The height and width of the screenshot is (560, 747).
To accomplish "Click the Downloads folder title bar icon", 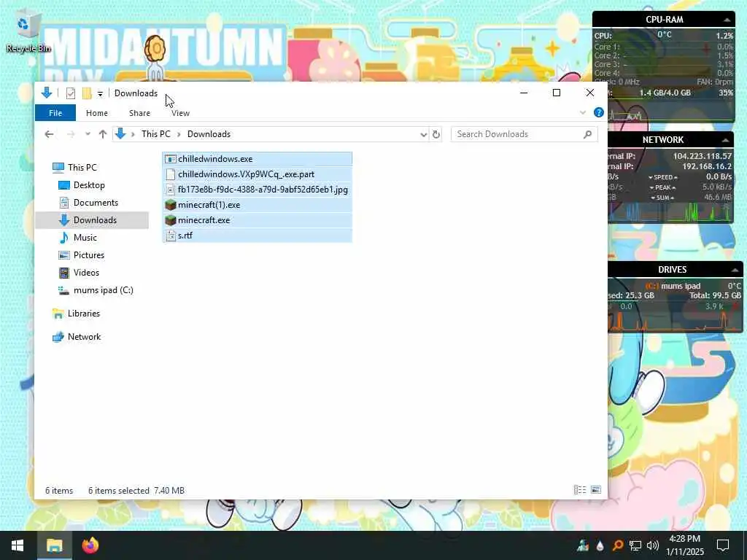I will (x=47, y=93).
